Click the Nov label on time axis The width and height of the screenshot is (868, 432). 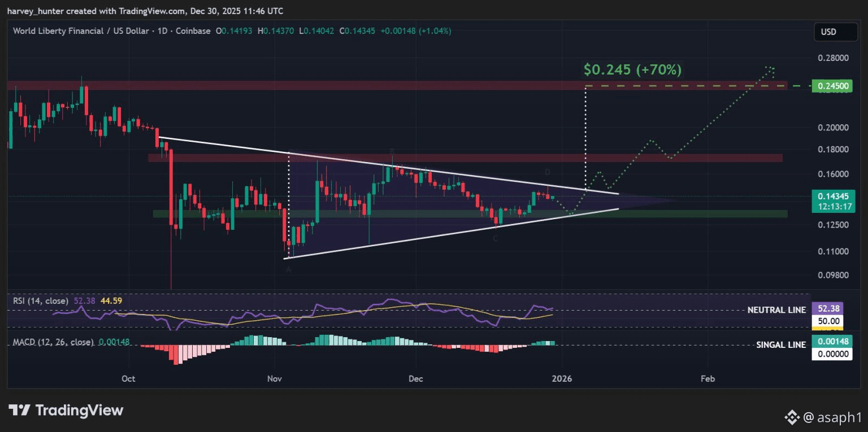[275, 378]
